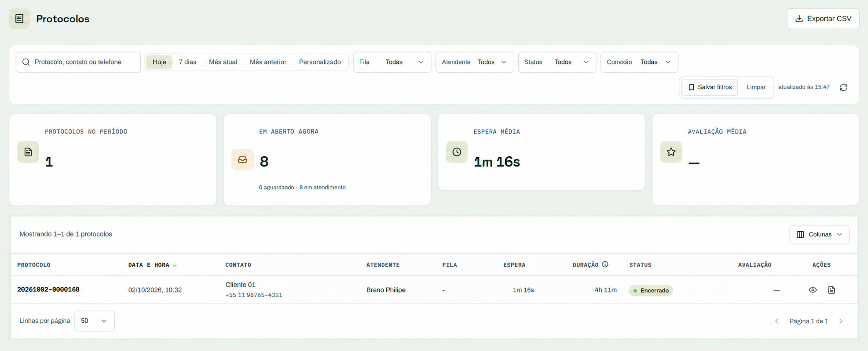Click contact name Cliente 01

tap(240, 284)
